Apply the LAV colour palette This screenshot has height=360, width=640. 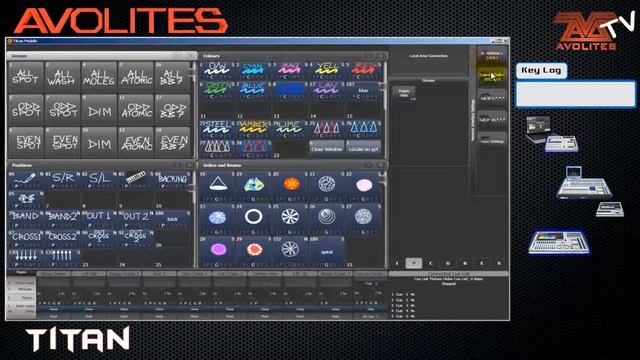(x=327, y=90)
